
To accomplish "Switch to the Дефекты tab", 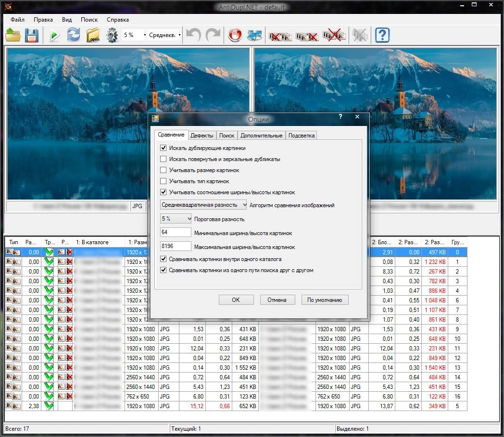I will [202, 136].
